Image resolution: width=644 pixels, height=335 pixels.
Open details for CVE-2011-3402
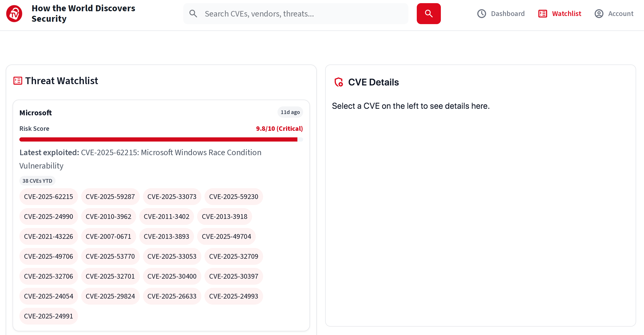pos(166,217)
